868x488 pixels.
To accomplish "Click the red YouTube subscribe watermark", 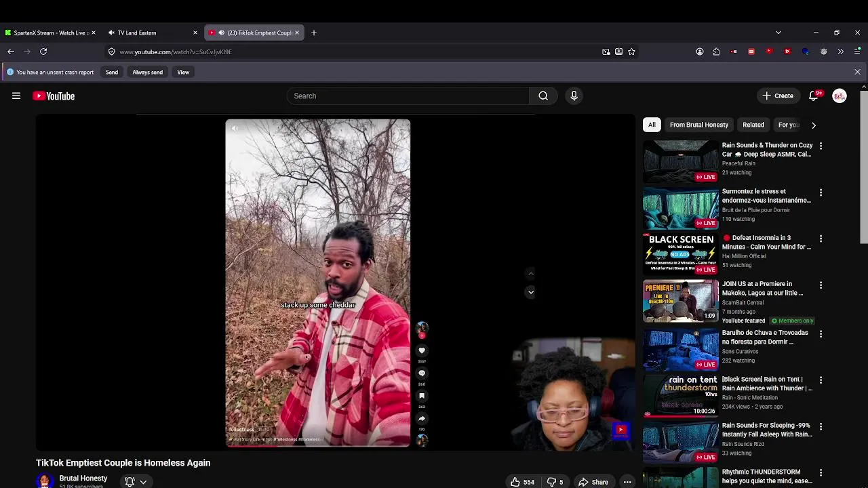I will point(620,430).
